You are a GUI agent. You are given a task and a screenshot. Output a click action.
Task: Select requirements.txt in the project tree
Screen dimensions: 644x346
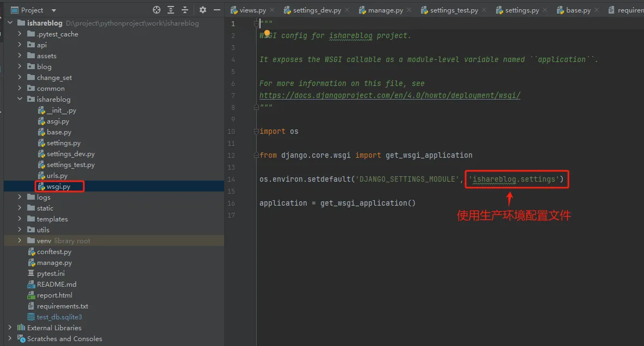62,306
